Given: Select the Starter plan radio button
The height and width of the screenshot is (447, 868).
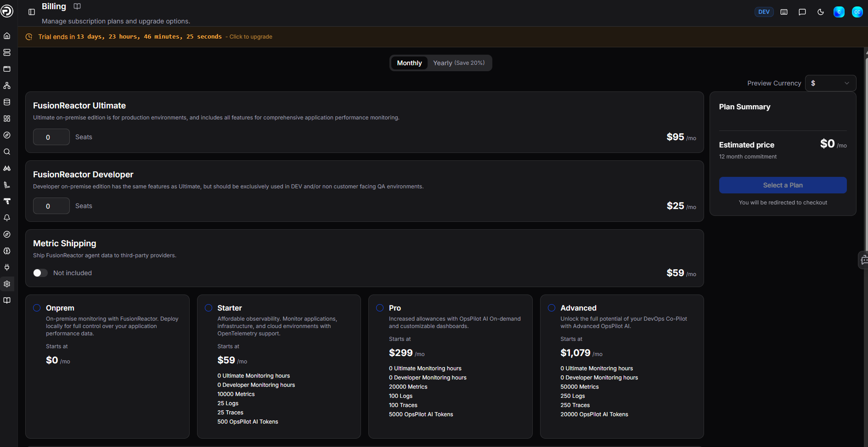Looking at the screenshot, I should pyautogui.click(x=209, y=308).
